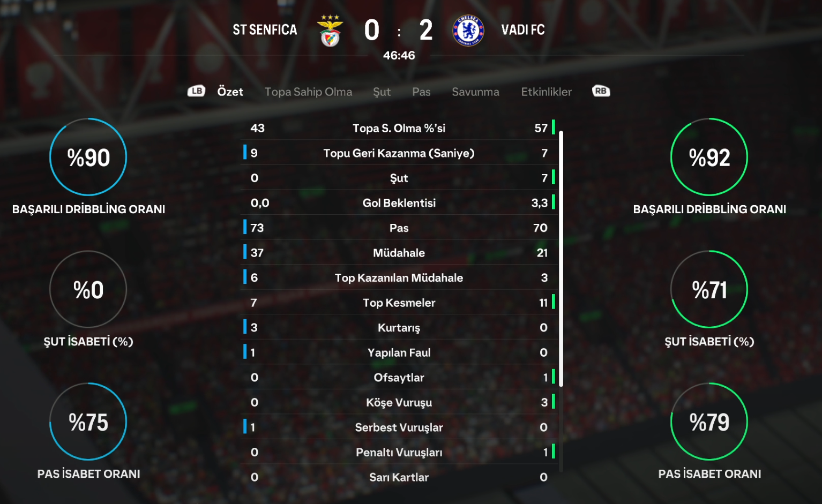Show the Etkinlikler tab
822x504 pixels.
(x=546, y=92)
